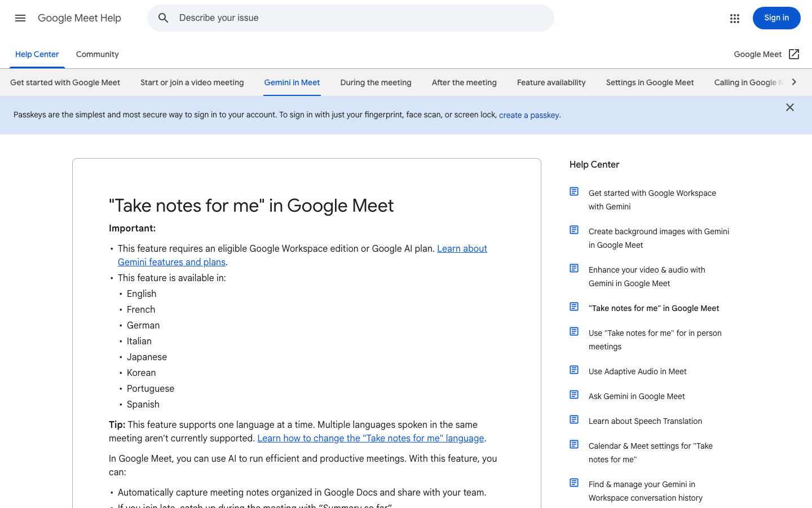Click article icon beside Use Adaptive Audio
The width and height of the screenshot is (812, 508).
point(574,370)
